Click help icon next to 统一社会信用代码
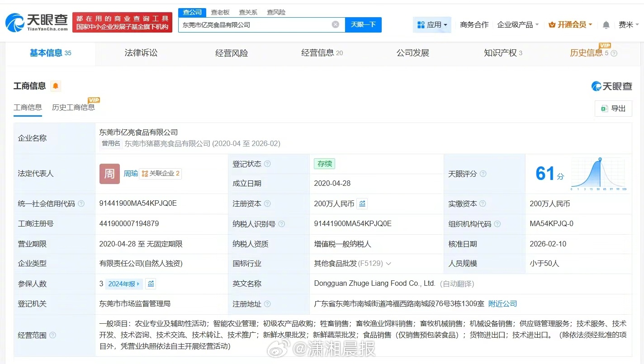 81,204
